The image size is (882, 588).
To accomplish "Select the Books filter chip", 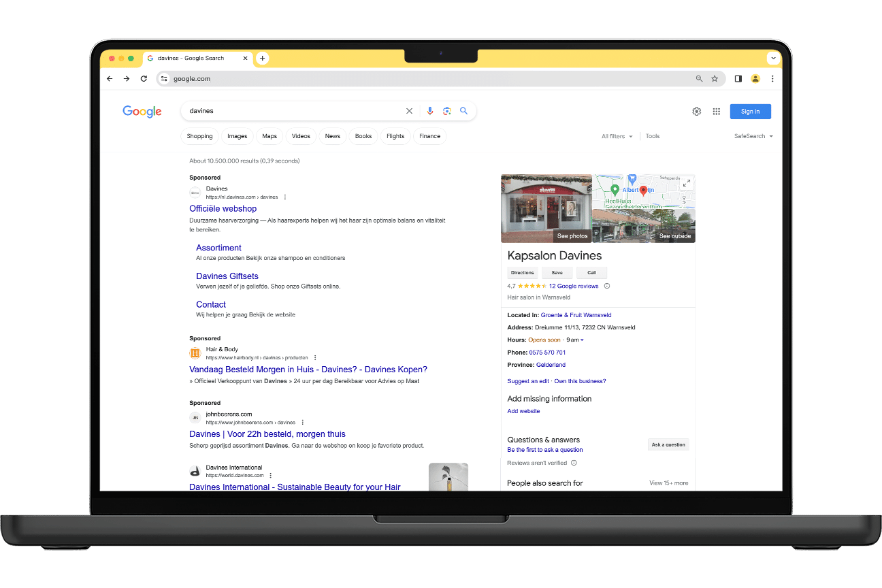I will click(363, 136).
